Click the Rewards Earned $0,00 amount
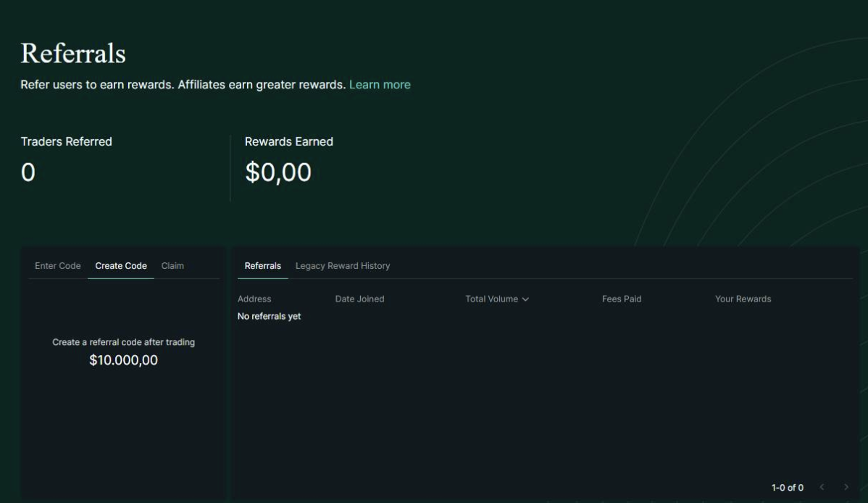 278,172
